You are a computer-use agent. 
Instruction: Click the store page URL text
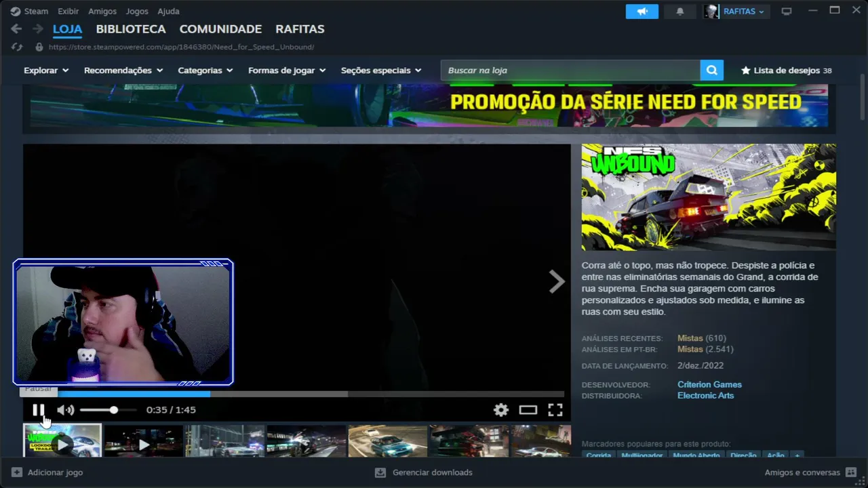[181, 47]
